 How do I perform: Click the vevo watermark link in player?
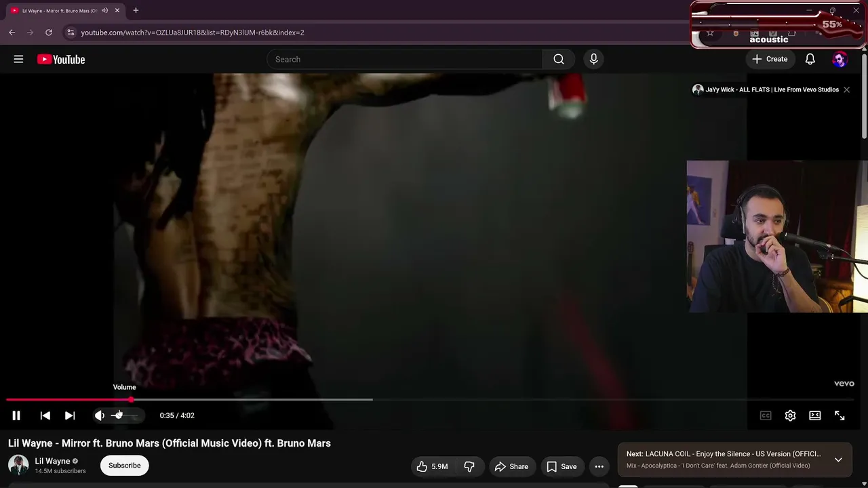pos(844,384)
